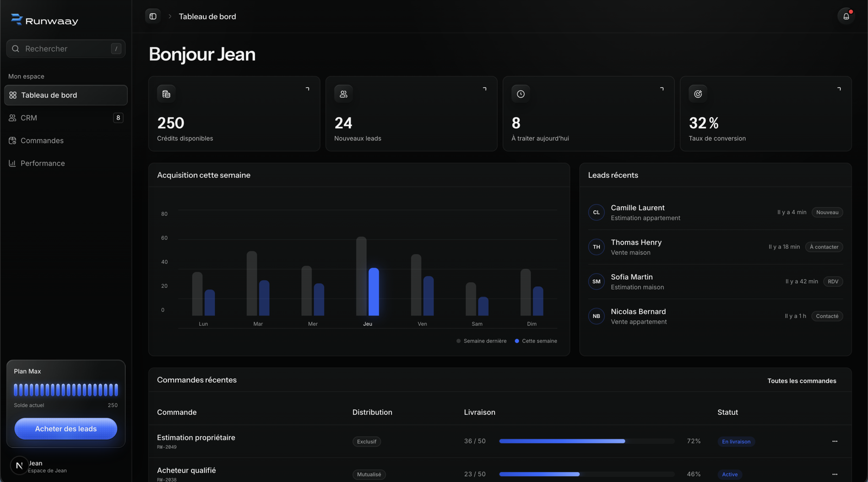Click the clock icon on today's card
The height and width of the screenshot is (482, 868).
point(521,94)
